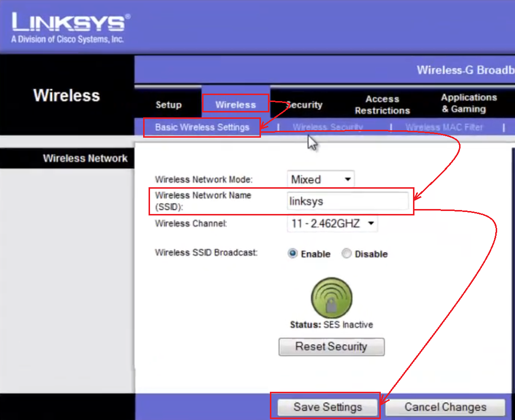The image size is (515, 420).
Task: Open the Applications & Gaming tab
Action: pyautogui.click(x=468, y=103)
